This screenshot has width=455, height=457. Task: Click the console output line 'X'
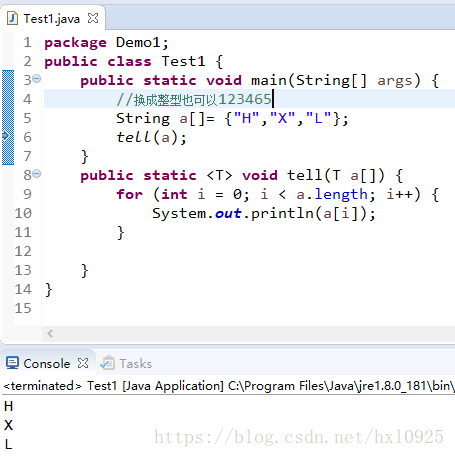point(8,425)
